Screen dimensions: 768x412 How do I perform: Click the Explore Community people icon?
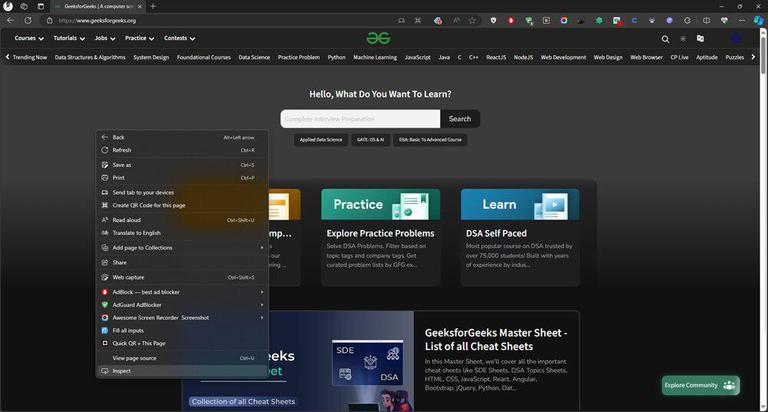729,385
